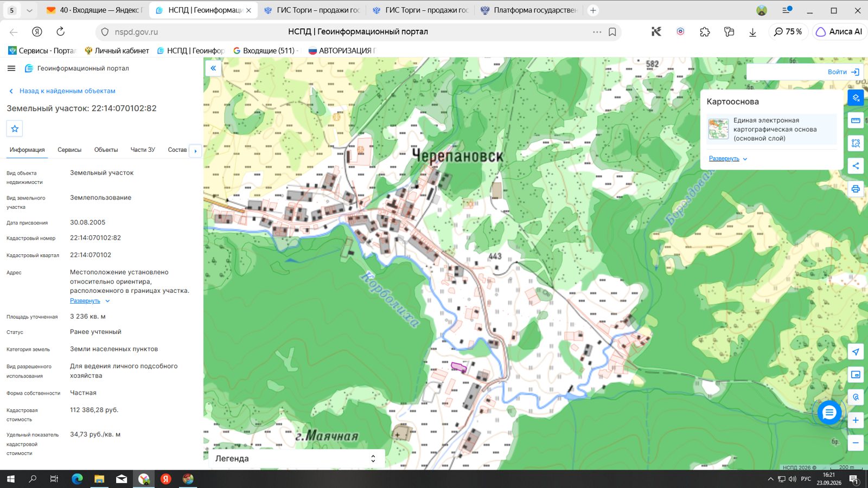868x488 pixels.
Task: Open the map layers tool
Action: (856, 98)
